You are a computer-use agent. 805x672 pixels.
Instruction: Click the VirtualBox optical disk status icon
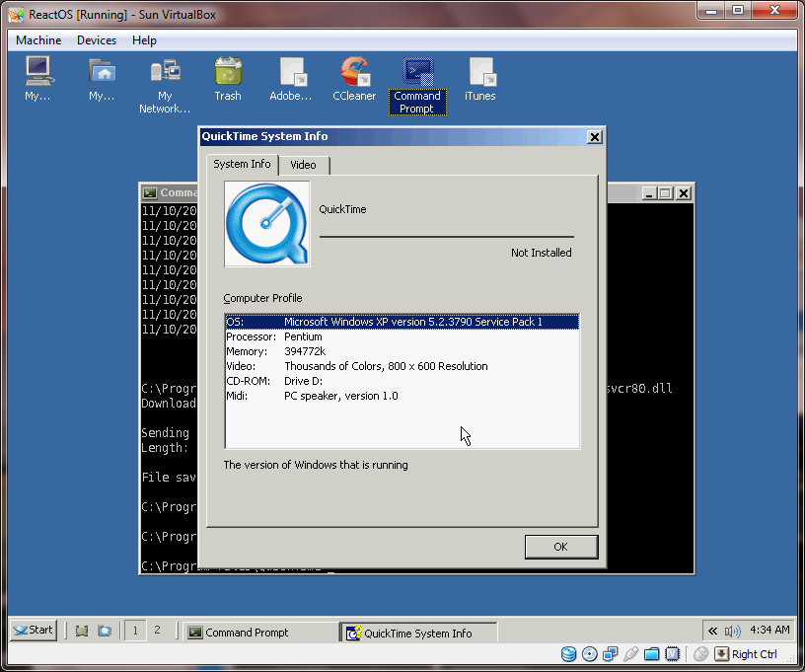click(589, 654)
